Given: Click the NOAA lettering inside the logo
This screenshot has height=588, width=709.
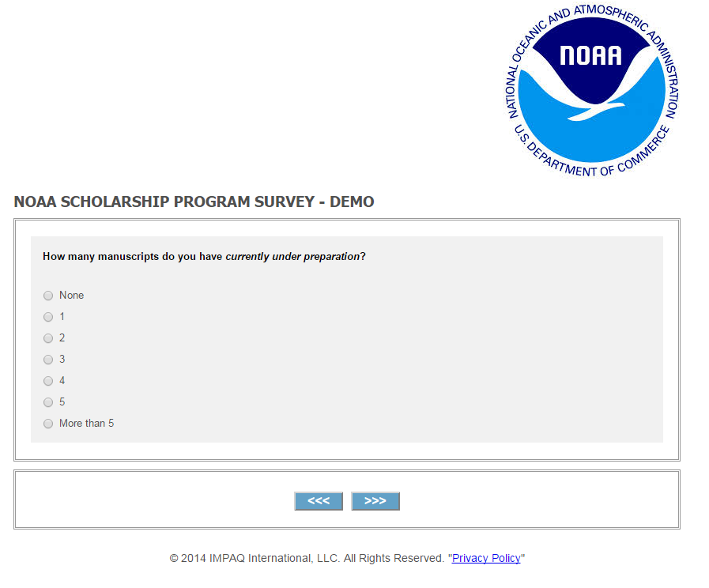Looking at the screenshot, I should [590, 55].
